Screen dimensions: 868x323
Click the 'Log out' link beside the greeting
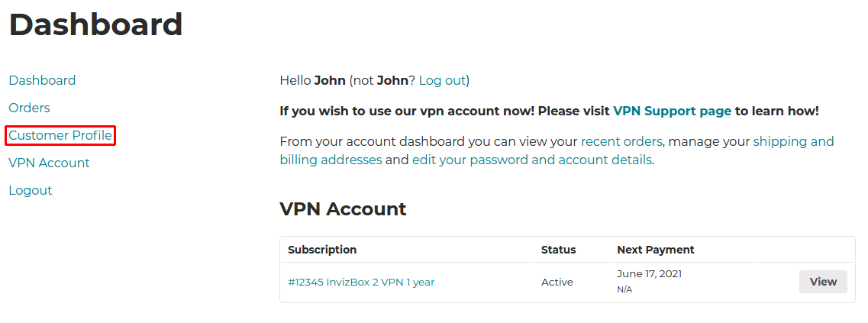(442, 80)
